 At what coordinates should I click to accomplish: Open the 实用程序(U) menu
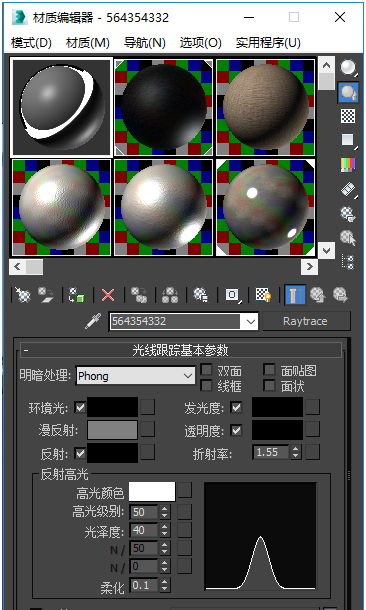pos(268,43)
